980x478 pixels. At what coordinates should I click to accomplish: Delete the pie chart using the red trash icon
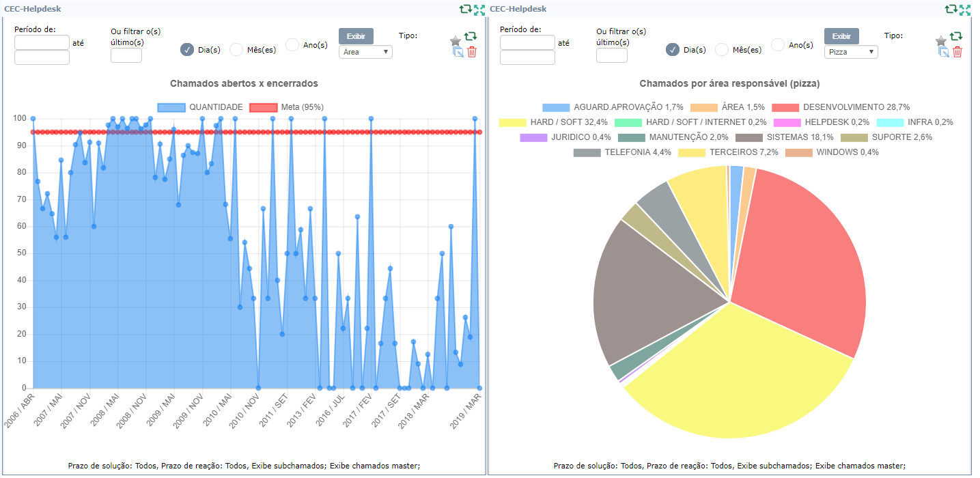[x=957, y=52]
